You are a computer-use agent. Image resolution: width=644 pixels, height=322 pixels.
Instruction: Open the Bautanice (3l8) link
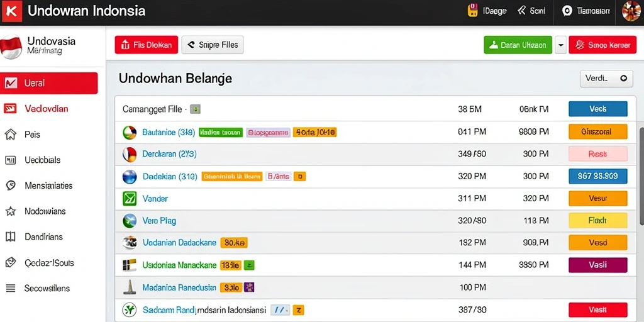(x=169, y=132)
